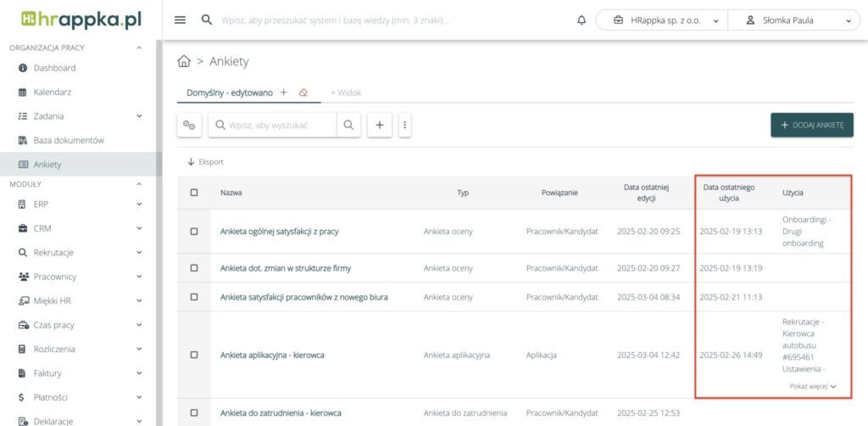868x426 pixels.
Task: Toggle the select-all checkbox in table header
Action: click(194, 193)
